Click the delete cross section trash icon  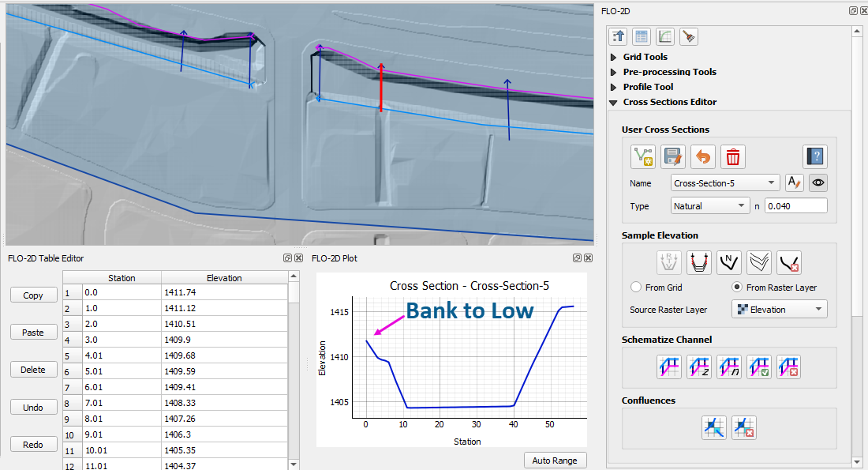(x=733, y=156)
